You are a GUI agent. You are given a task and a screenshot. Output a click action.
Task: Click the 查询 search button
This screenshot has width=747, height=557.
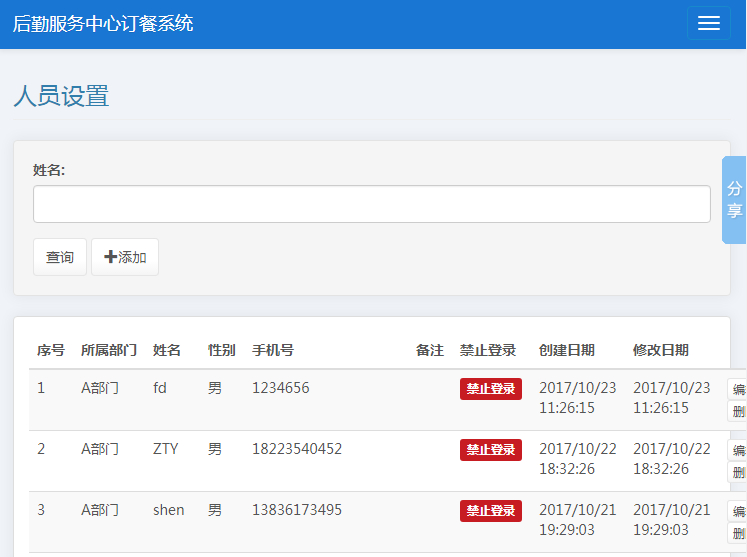point(60,257)
